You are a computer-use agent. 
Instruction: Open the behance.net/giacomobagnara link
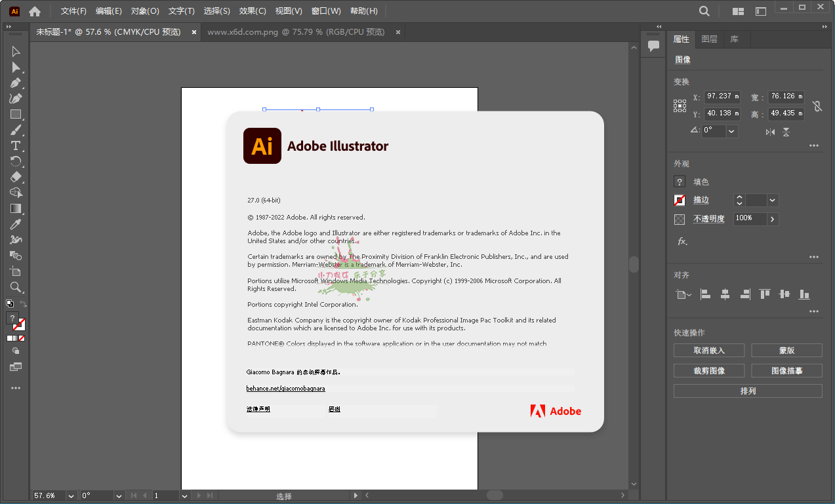point(285,389)
